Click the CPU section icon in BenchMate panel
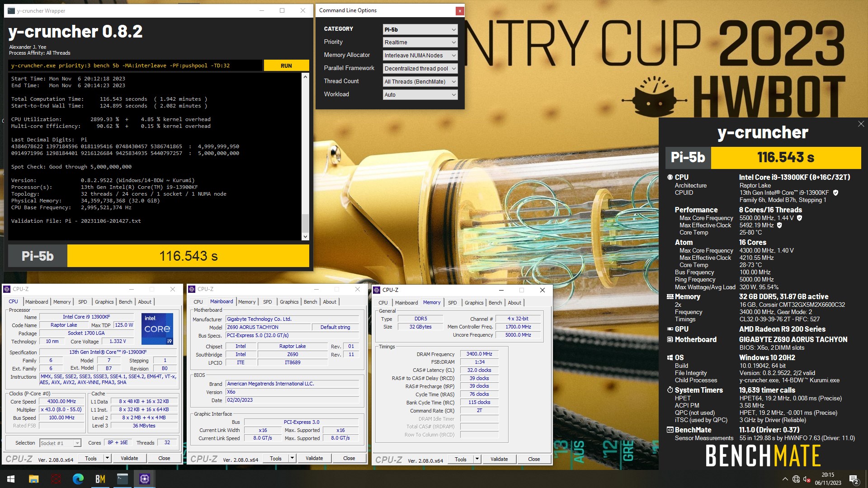868x488 pixels. click(x=670, y=177)
